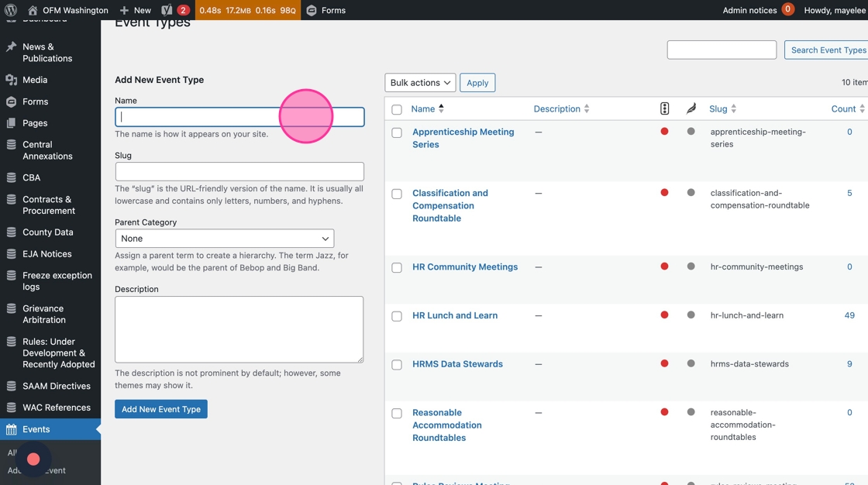Screen dimensions: 868x485
Task: Expand the Parent Category dropdown
Action: click(x=225, y=239)
